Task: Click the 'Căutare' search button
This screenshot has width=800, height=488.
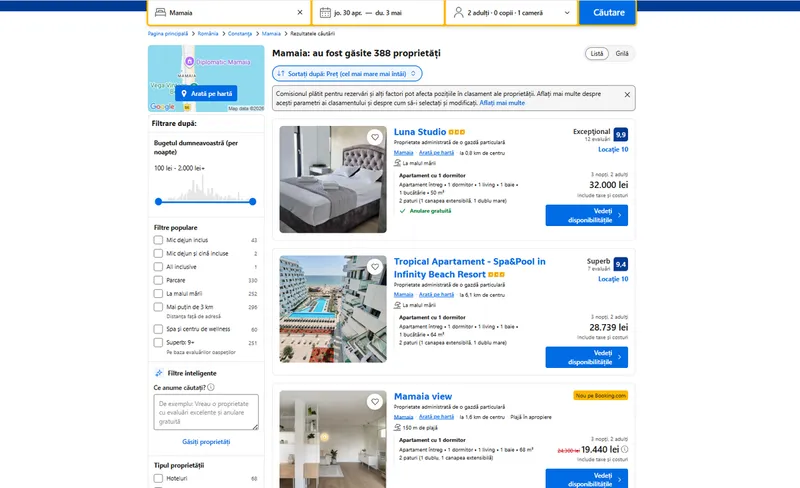Action: (x=608, y=12)
